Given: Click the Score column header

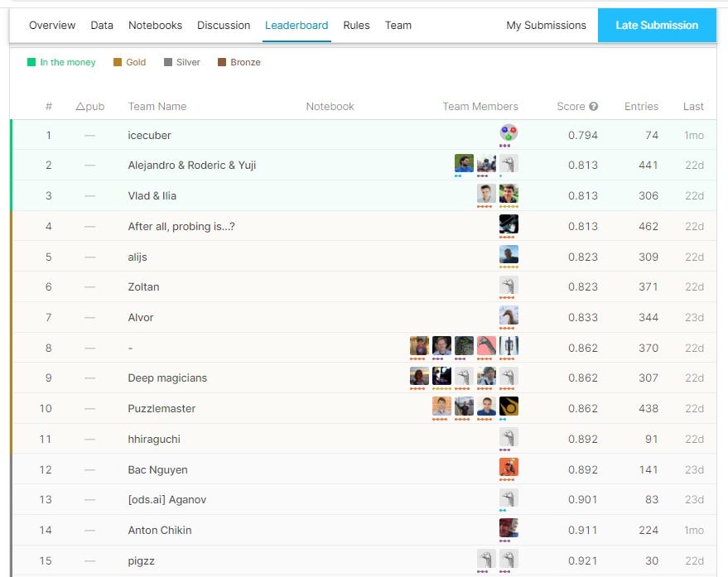Looking at the screenshot, I should 571,106.
